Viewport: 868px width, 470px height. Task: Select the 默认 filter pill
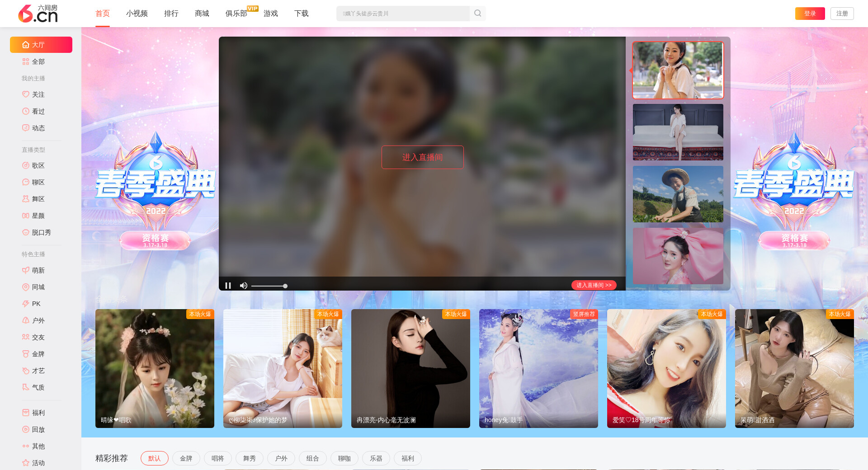tap(154, 458)
